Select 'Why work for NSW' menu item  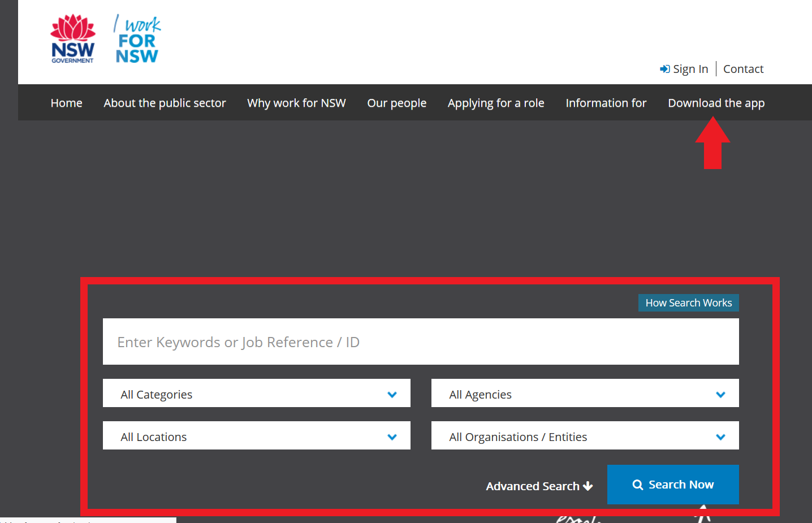pos(296,103)
